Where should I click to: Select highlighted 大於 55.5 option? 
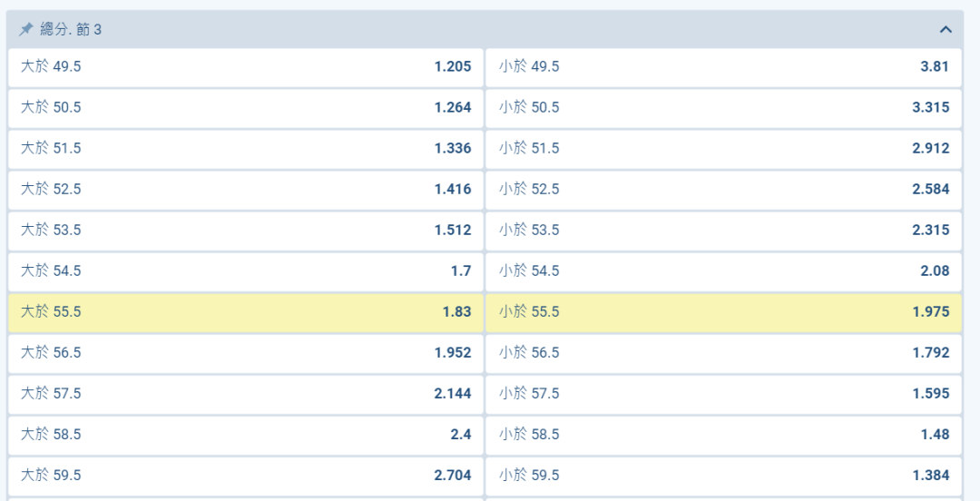(245, 311)
